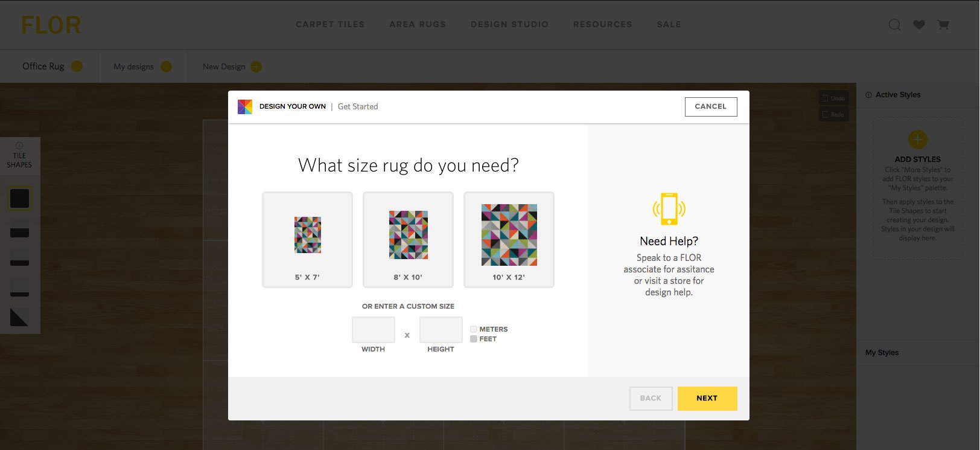Click the Cancel button
Viewport: 980px width, 450px height.
tap(711, 106)
